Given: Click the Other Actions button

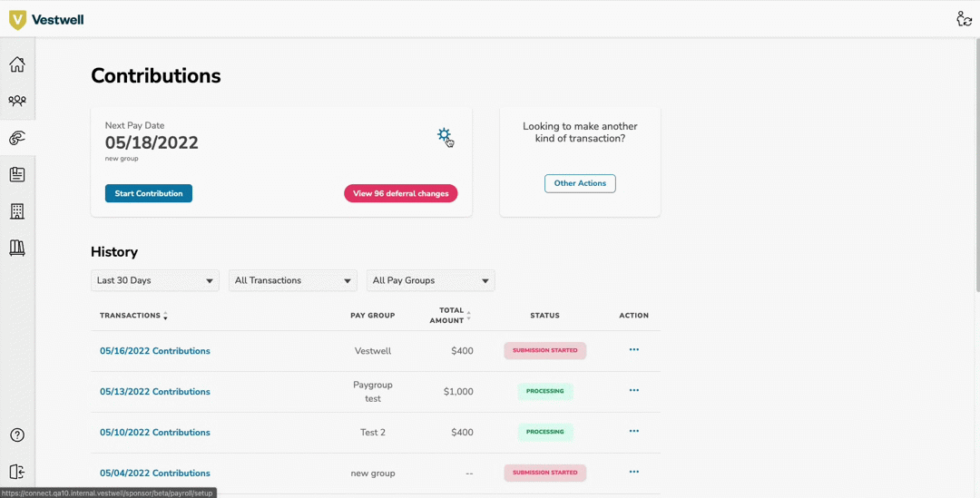Looking at the screenshot, I should coord(580,183).
